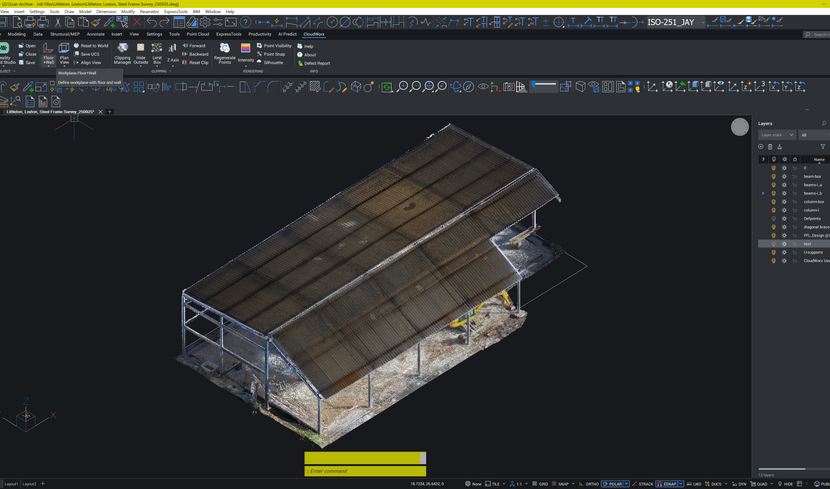
Task: Click the layer filter funnel icon
Action: [x=823, y=147]
